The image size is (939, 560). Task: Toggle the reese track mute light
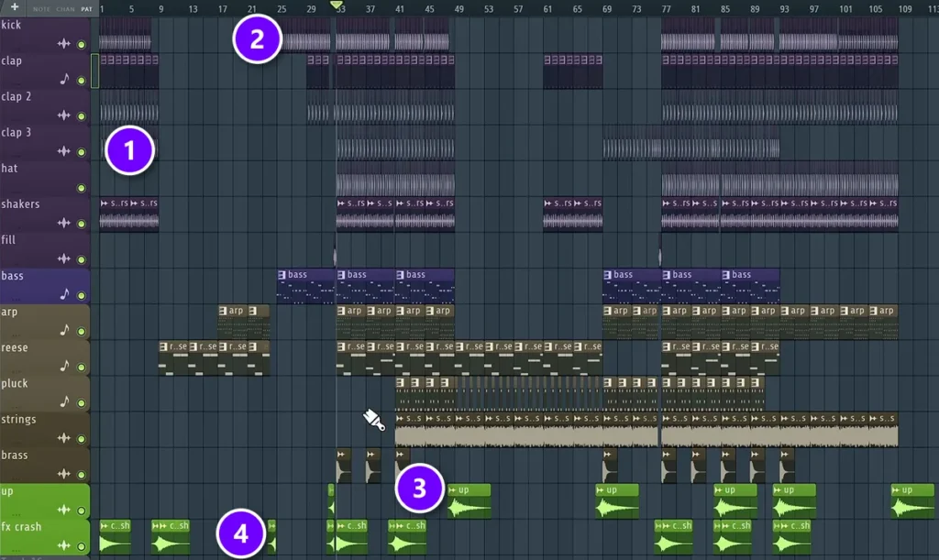click(x=82, y=368)
